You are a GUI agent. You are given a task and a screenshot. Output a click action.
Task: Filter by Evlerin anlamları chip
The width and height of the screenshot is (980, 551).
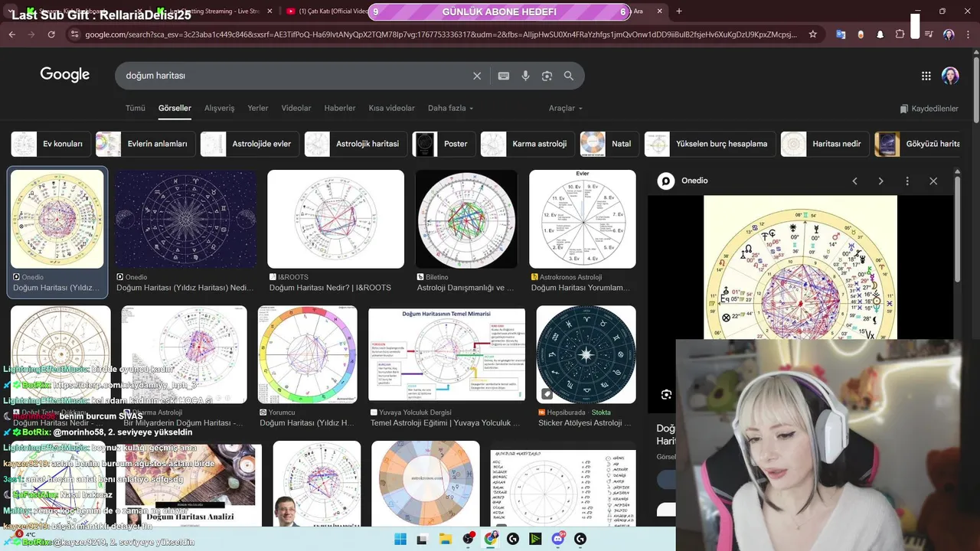click(145, 144)
